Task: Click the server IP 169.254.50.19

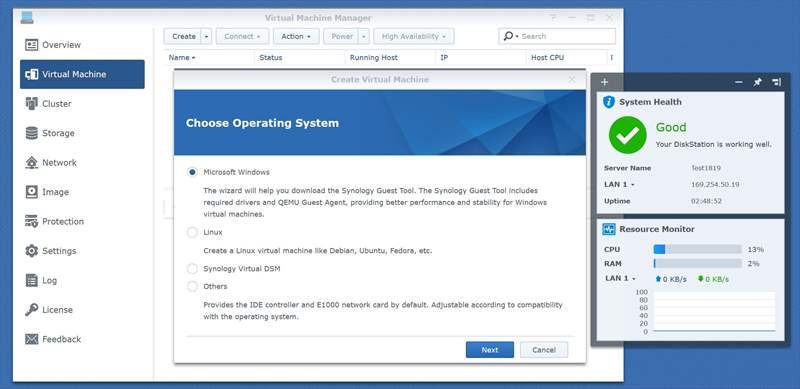Action: coord(715,184)
